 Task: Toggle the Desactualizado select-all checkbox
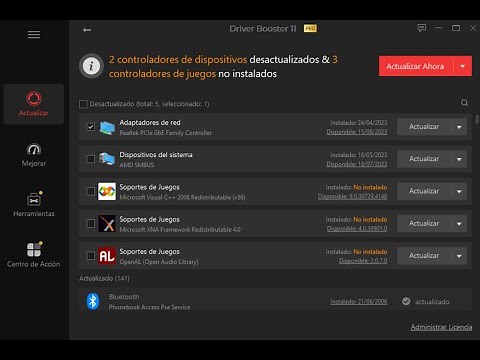(x=83, y=104)
